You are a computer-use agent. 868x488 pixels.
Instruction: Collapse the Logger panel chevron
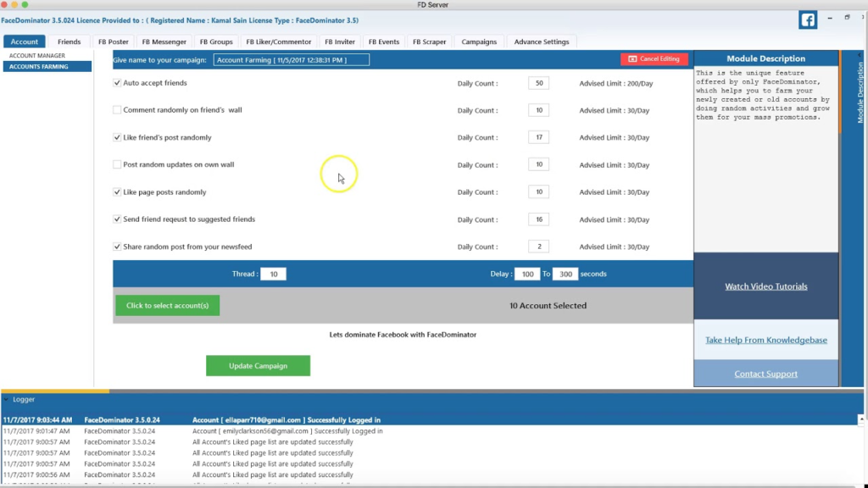(x=6, y=400)
